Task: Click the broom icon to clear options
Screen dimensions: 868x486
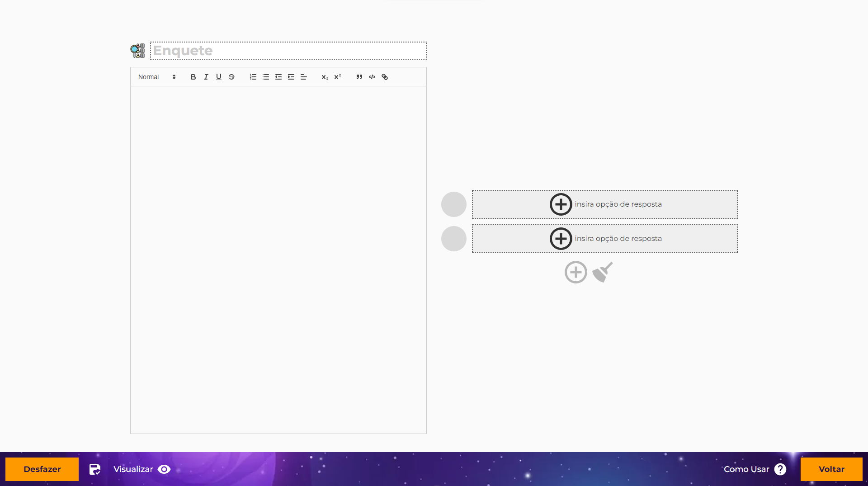Action: pos(602,272)
